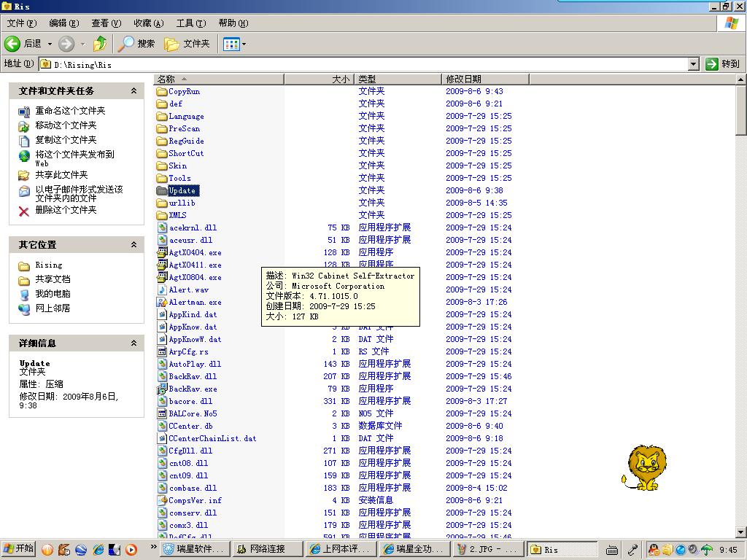Open the 收藏(A) menu

pyautogui.click(x=149, y=23)
